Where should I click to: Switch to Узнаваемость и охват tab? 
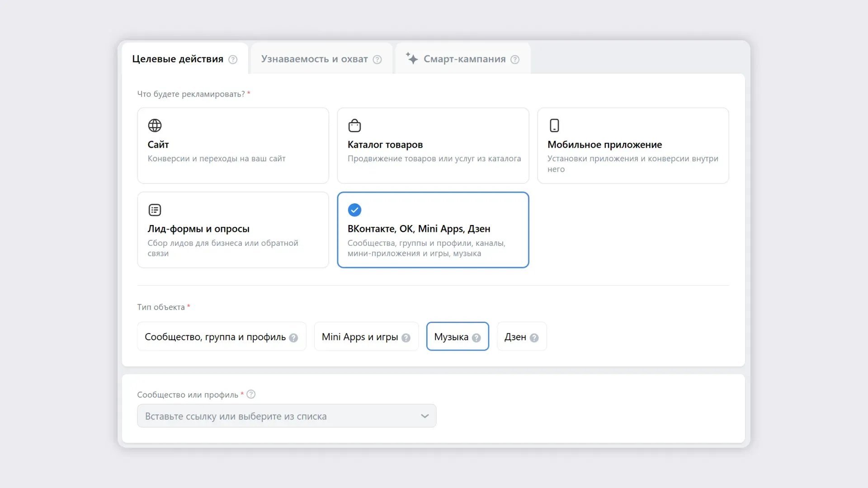point(314,59)
